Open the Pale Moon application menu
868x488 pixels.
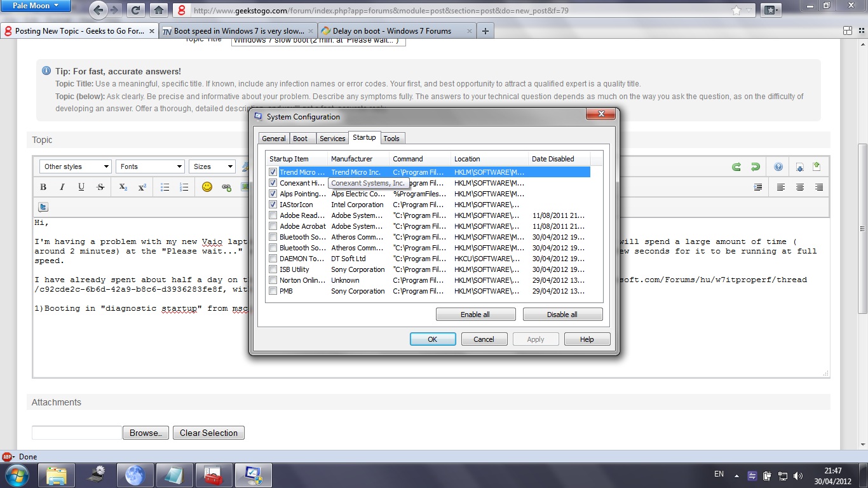click(36, 6)
